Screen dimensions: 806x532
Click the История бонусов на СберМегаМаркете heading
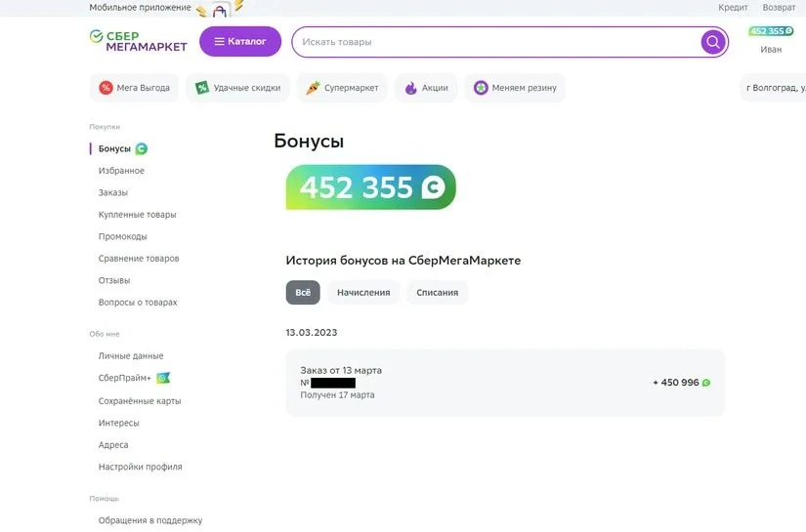[x=403, y=261]
